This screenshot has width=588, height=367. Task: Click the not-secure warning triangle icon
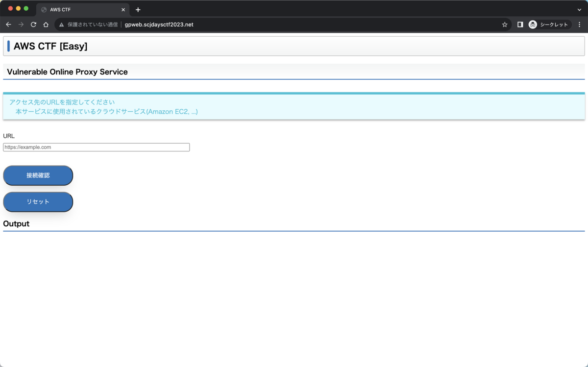tap(62, 24)
